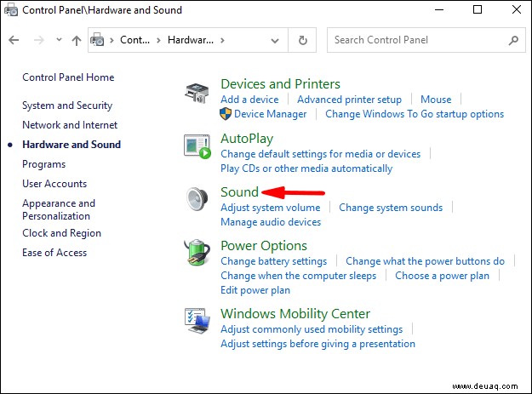Open the Programs category
The width and height of the screenshot is (532, 394).
(x=43, y=164)
